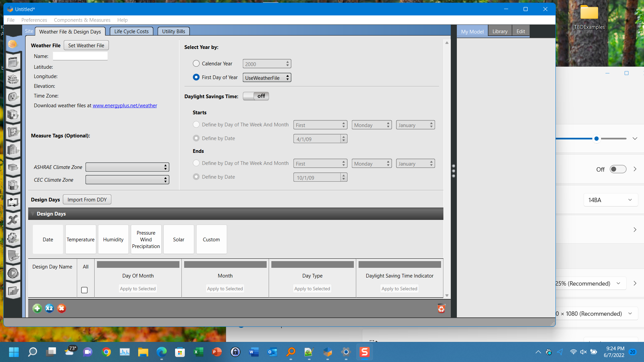Image resolution: width=644 pixels, height=362 pixels.
Task: Open the HVAC Systems loop icon
Action: [13, 202]
